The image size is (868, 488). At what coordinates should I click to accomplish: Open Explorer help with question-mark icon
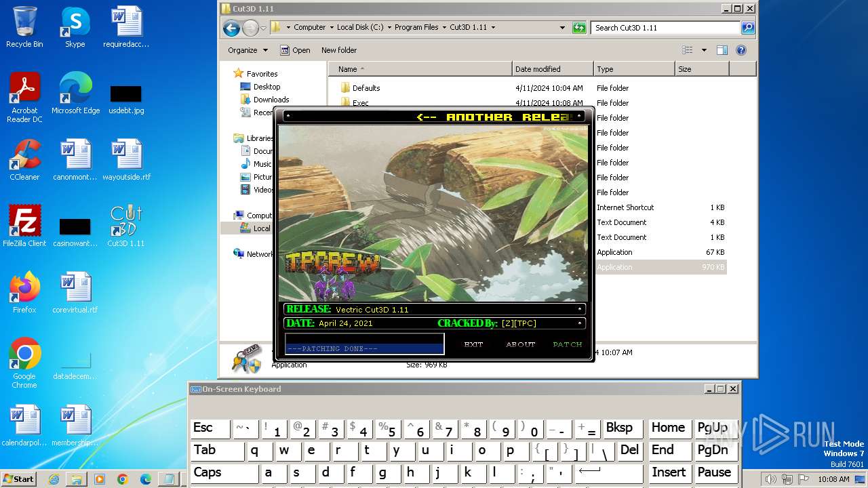(x=741, y=50)
